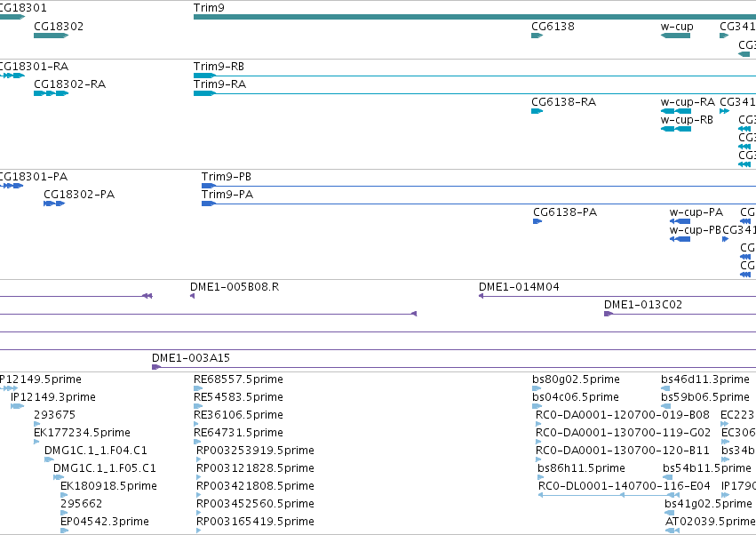This screenshot has height=535, width=756.
Task: Select EST bs80g02.5prime
Action: (576, 379)
